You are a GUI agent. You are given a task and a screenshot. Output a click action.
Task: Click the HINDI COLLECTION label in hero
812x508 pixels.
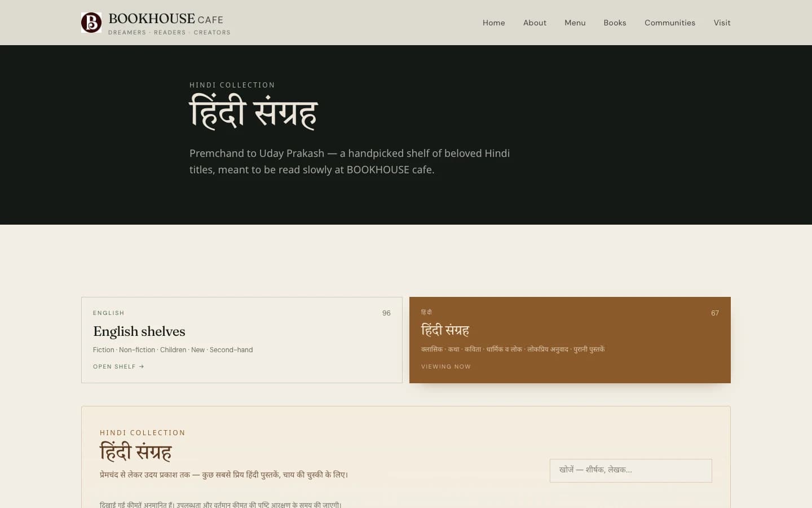click(232, 85)
